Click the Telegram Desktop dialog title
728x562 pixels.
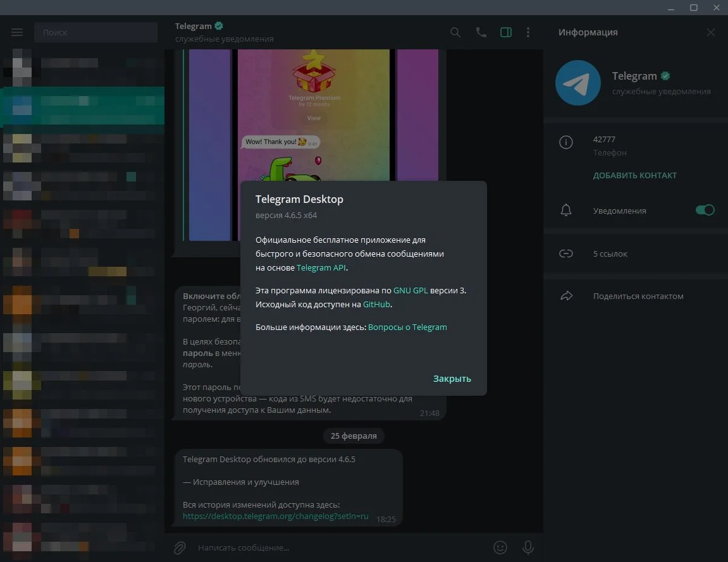pos(299,199)
